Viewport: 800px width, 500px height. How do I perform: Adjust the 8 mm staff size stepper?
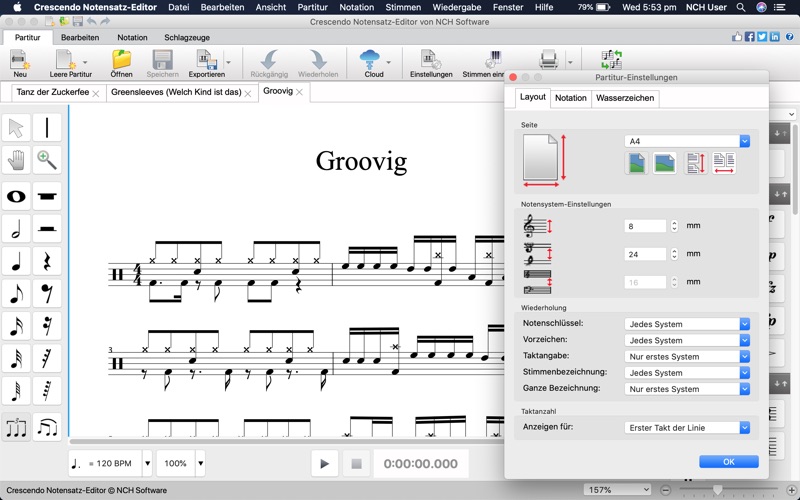(674, 226)
